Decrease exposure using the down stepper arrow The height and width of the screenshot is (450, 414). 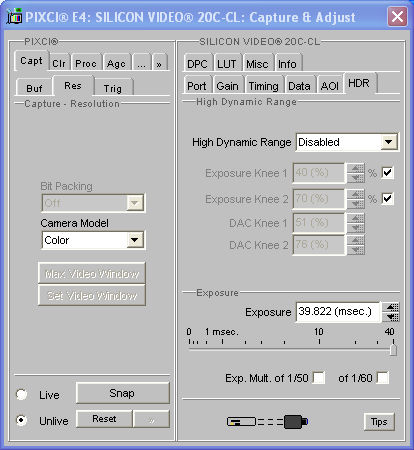tap(391, 317)
